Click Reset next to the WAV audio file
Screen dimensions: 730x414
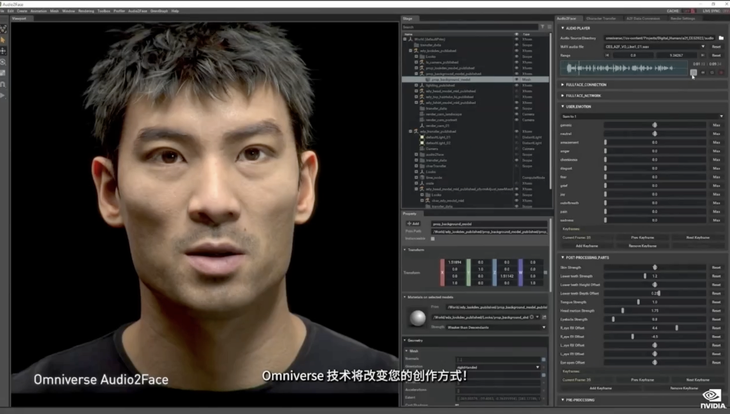tap(716, 47)
